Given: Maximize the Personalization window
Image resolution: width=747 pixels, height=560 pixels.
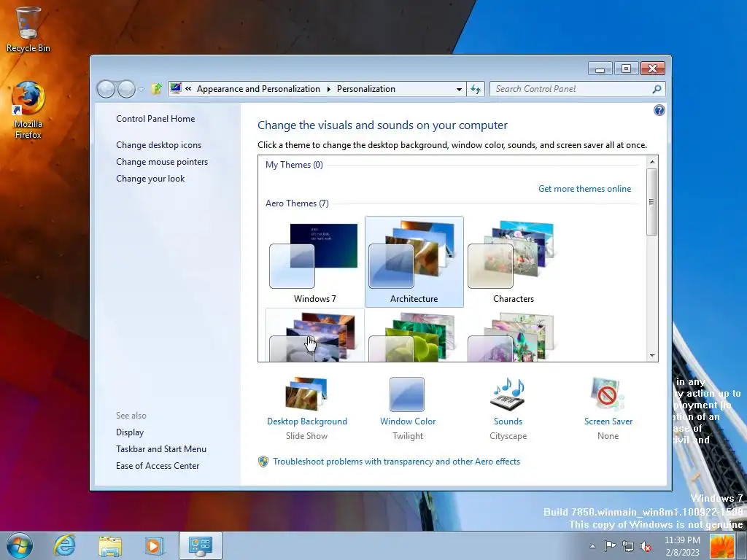Looking at the screenshot, I should [x=626, y=69].
